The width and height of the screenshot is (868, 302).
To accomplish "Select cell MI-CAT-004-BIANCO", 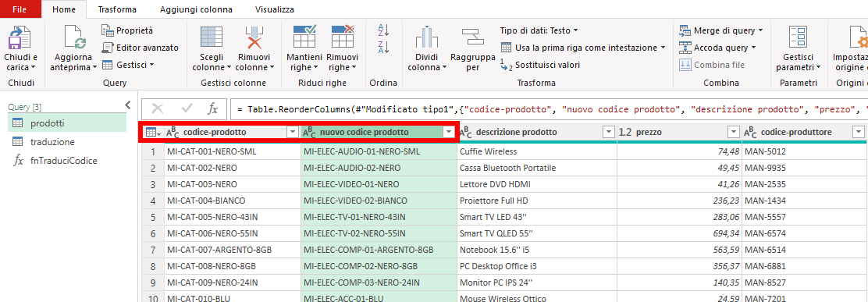I will [x=233, y=201].
